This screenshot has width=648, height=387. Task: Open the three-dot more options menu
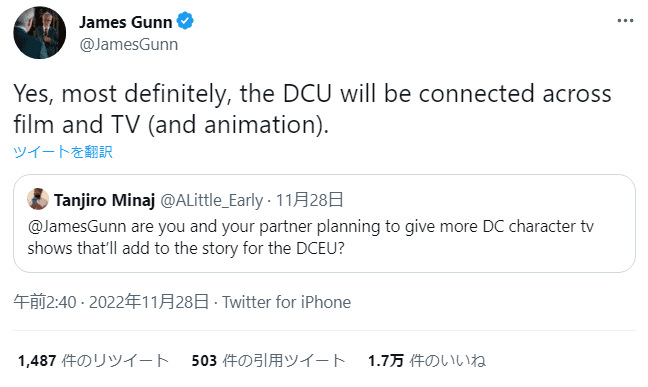[625, 21]
